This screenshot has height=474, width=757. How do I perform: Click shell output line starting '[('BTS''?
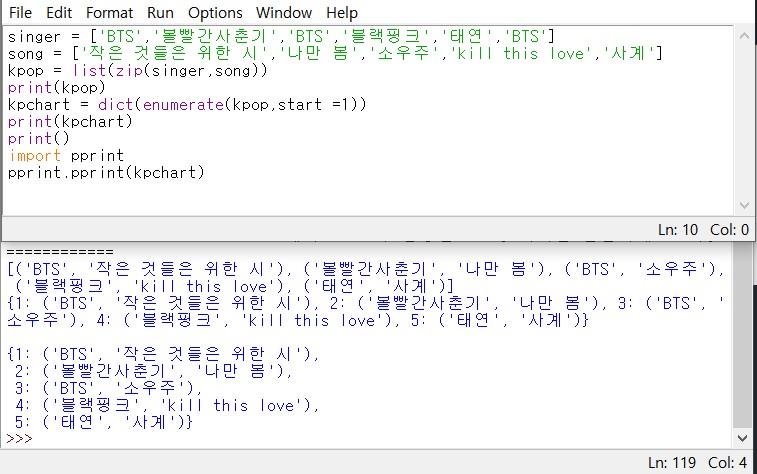point(366,269)
